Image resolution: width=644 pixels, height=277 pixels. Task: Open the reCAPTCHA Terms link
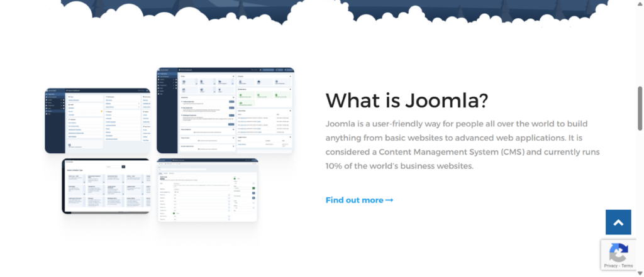pyautogui.click(x=627, y=266)
